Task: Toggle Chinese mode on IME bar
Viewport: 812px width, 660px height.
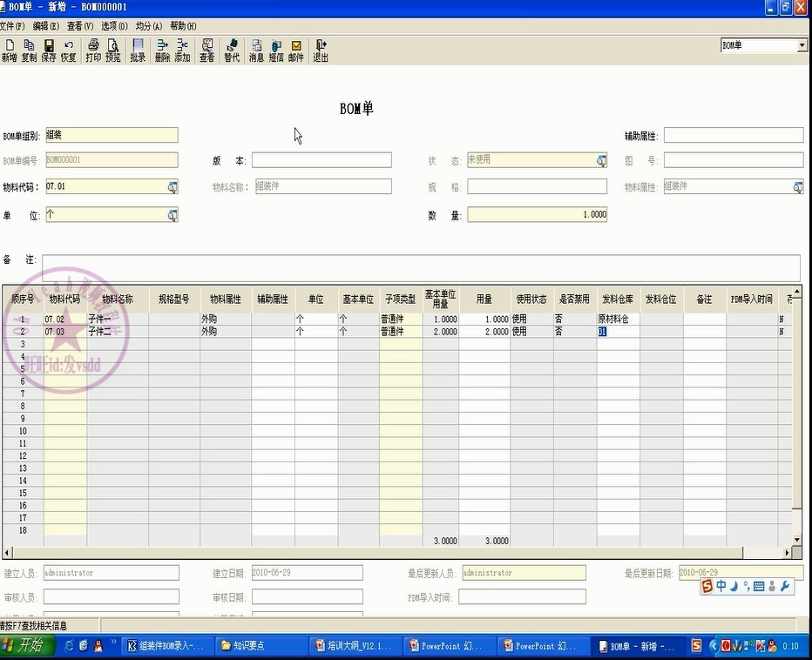Action: [721, 586]
